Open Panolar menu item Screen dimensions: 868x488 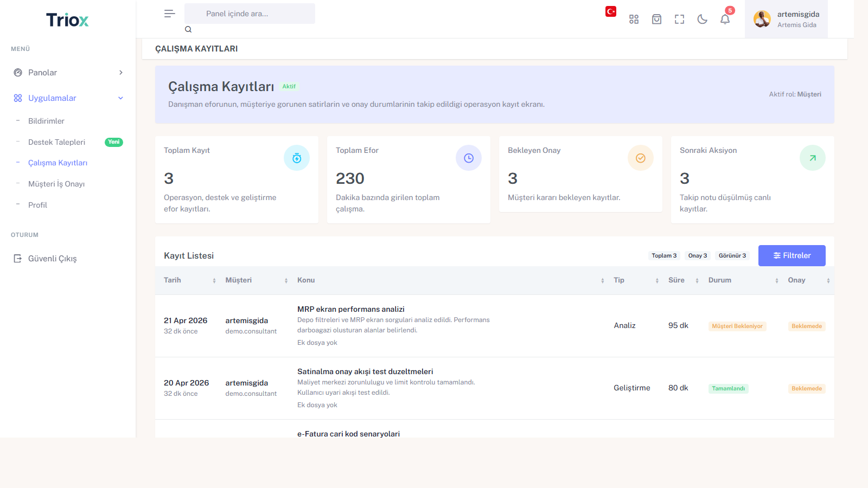tap(68, 73)
